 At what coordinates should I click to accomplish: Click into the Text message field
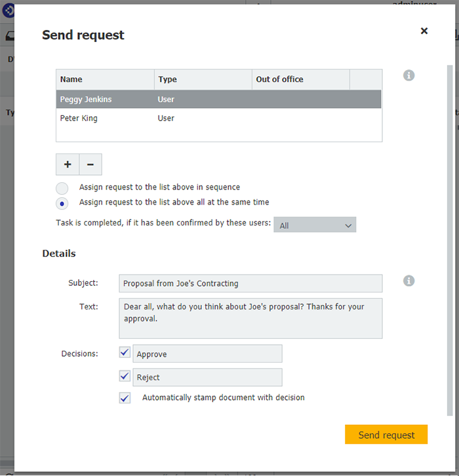(250, 319)
